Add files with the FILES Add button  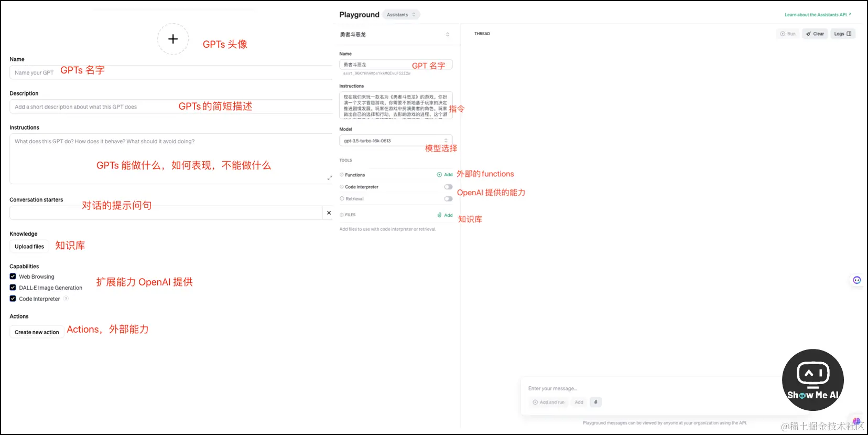pos(445,215)
